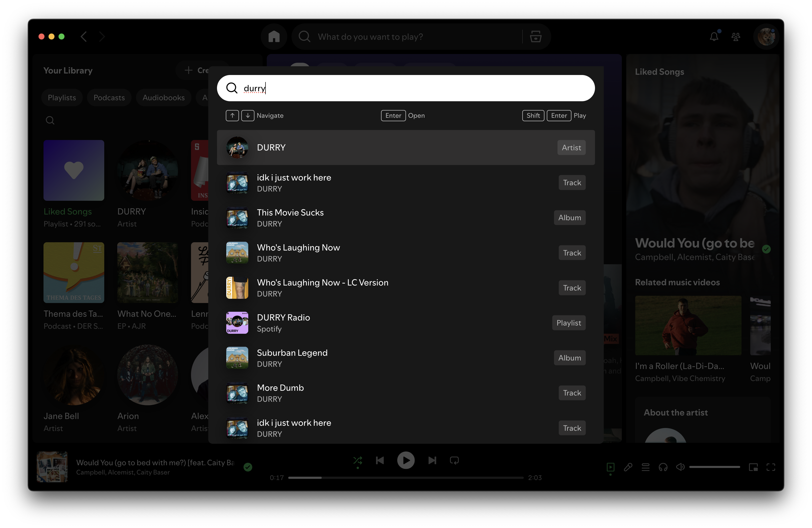Viewport: 812px width, 528px height.
Task: Click the search icon in Your Library
Action: 50,120
